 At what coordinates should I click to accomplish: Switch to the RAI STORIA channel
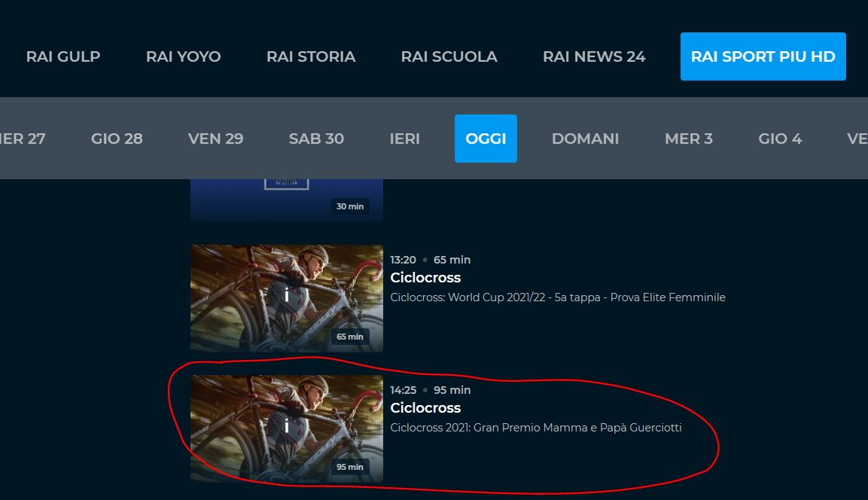pos(311,56)
